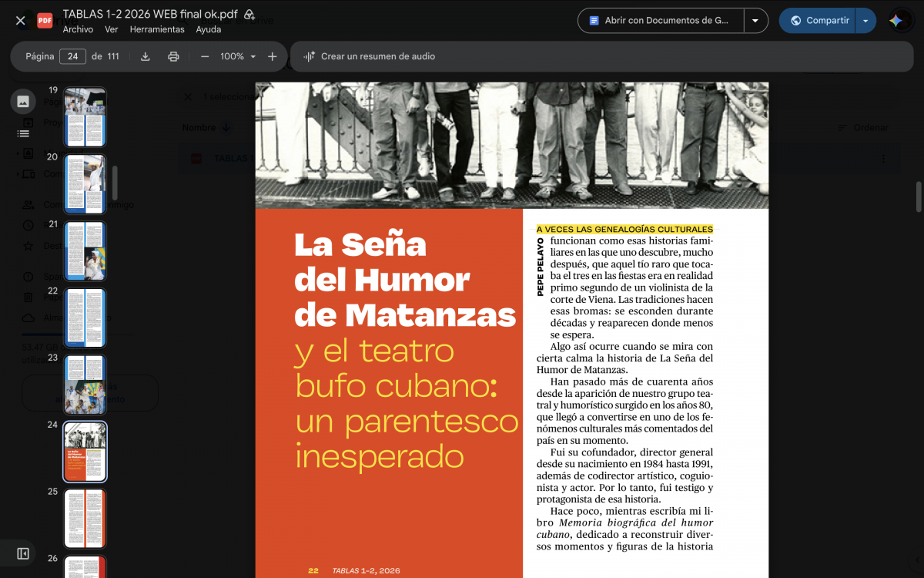Close the PDF preview with X

point(21,21)
